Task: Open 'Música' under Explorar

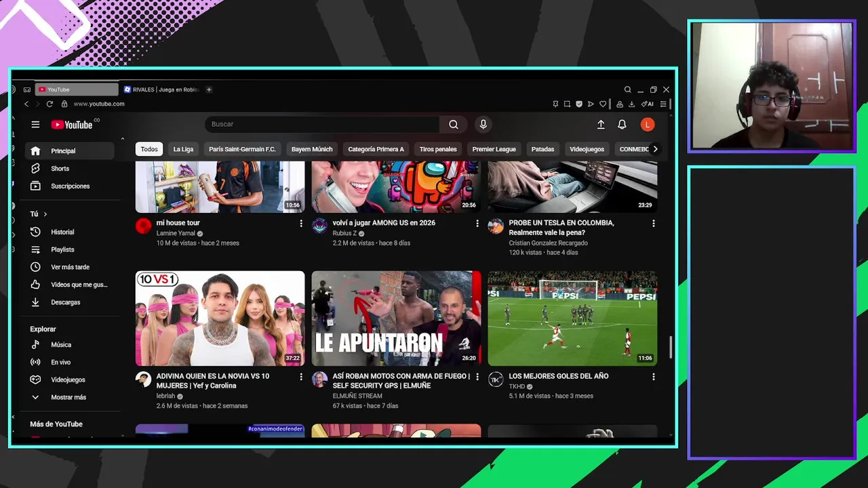Action: 70,344
